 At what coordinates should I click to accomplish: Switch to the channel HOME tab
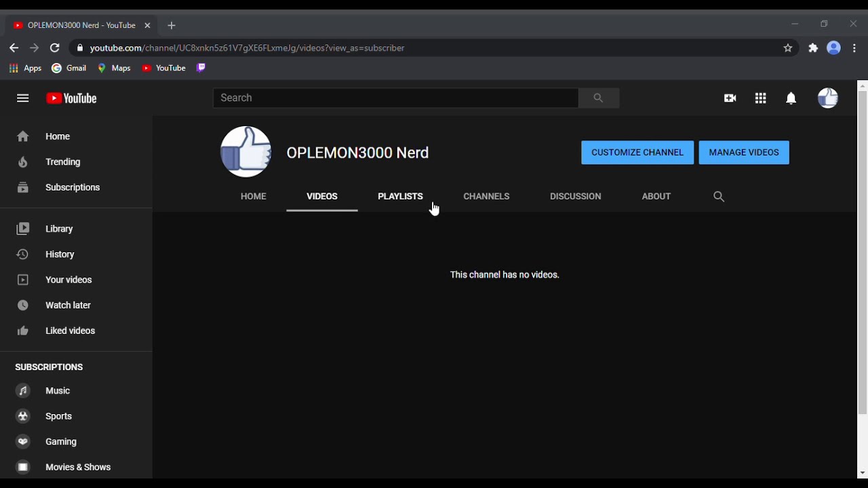[x=254, y=197]
